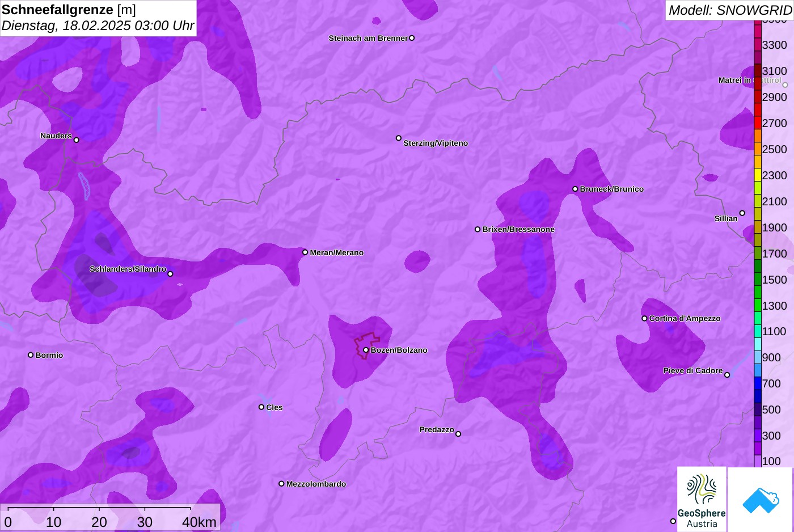Viewport: 794px width, 532px height.
Task: Click the Bruneck/Brunico marker dot
Action: (x=575, y=189)
